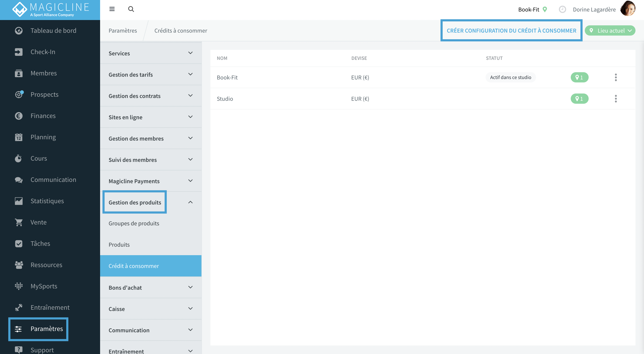644x354 pixels.
Task: Open the three-dot menu for Book-Fit row
Action: tap(616, 77)
